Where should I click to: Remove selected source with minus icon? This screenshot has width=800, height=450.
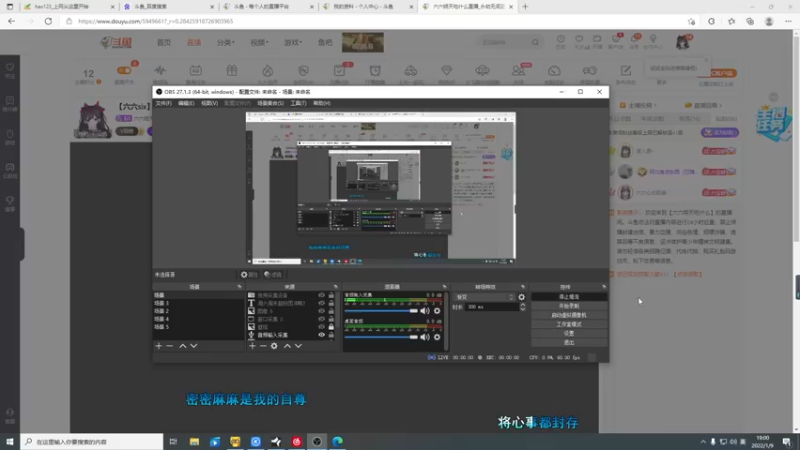[x=263, y=346]
